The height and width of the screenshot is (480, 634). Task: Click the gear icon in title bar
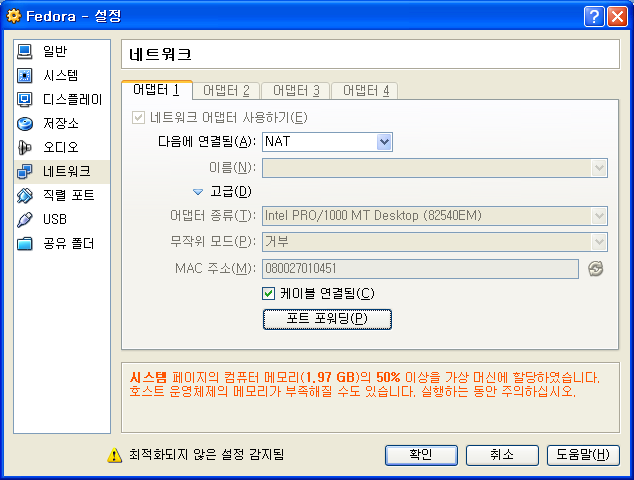pyautogui.click(x=14, y=16)
